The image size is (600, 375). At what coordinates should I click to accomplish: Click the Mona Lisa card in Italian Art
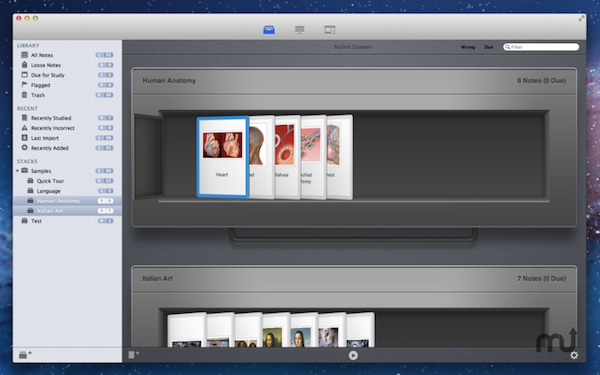pyautogui.click(x=276, y=331)
